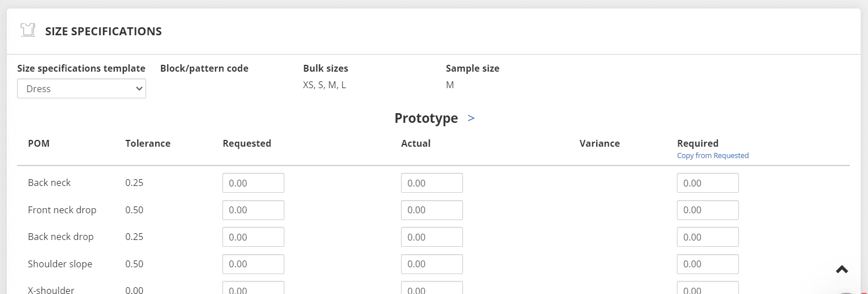
Task: Click Required input for Shoulder slope
Action: [x=708, y=264]
